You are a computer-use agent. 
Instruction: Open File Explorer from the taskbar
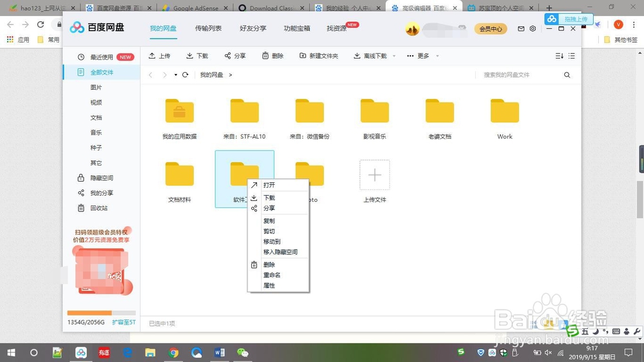point(150,352)
